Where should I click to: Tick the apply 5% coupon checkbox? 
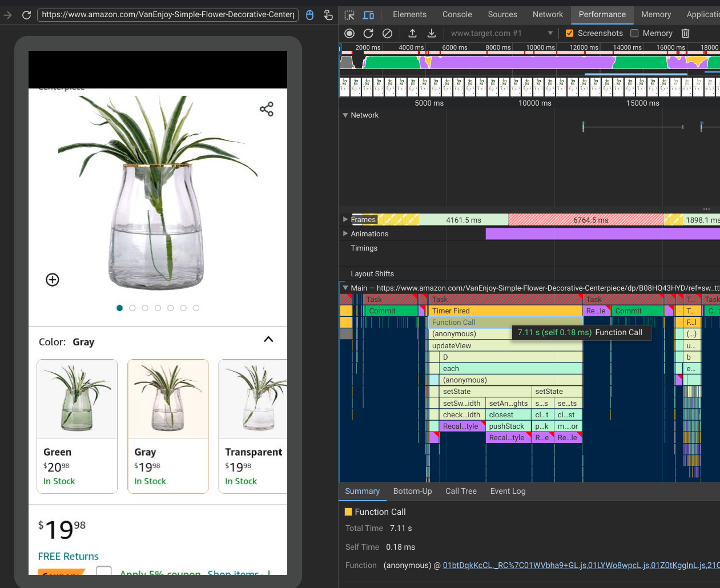click(104, 571)
